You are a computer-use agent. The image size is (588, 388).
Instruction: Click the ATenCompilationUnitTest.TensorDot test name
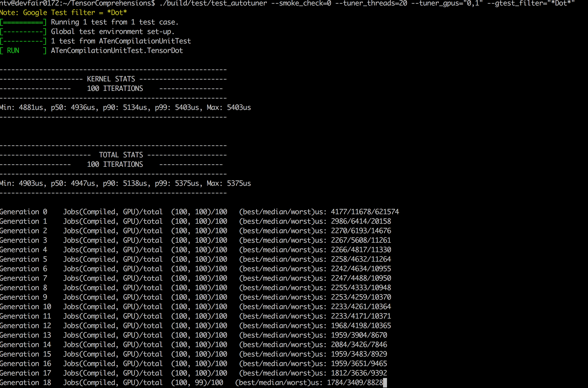[x=117, y=51]
